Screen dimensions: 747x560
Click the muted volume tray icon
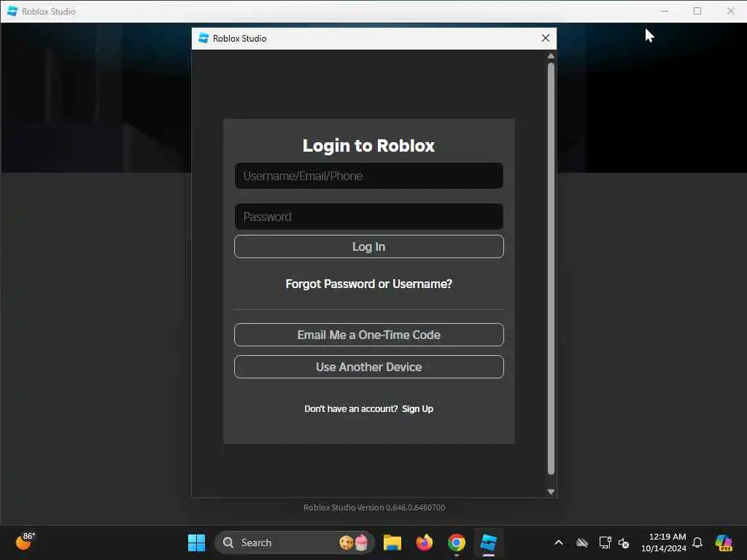pyautogui.click(x=624, y=542)
